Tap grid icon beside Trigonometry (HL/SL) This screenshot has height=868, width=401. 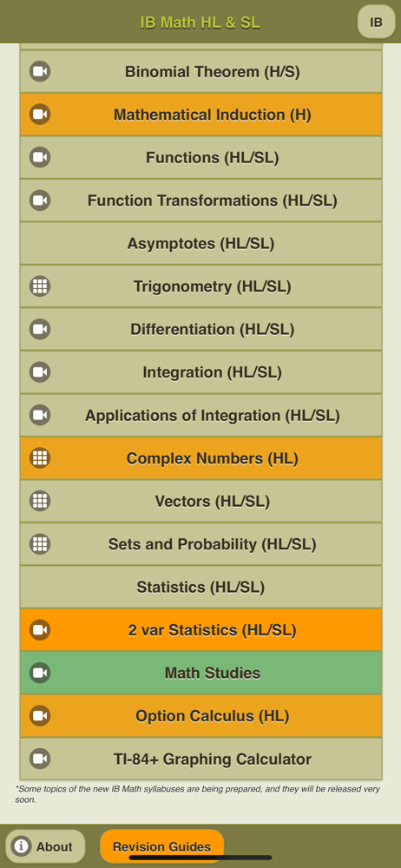tap(40, 286)
